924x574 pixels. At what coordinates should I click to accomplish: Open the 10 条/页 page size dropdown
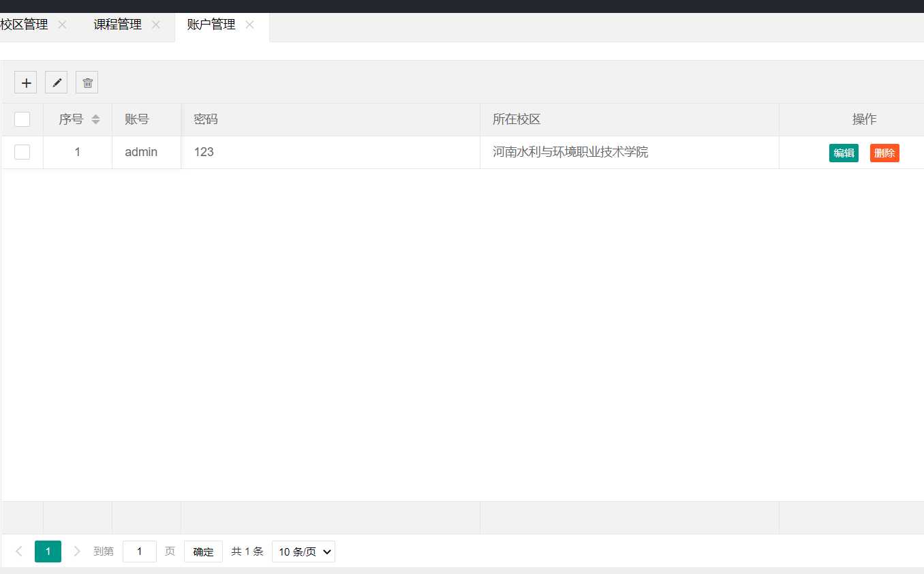(303, 552)
